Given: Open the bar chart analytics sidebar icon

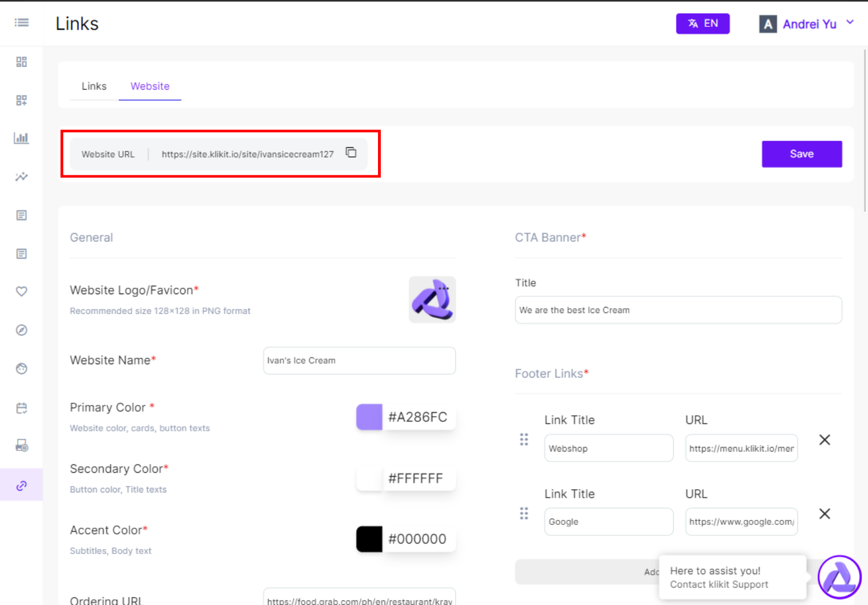Looking at the screenshot, I should pos(21,138).
